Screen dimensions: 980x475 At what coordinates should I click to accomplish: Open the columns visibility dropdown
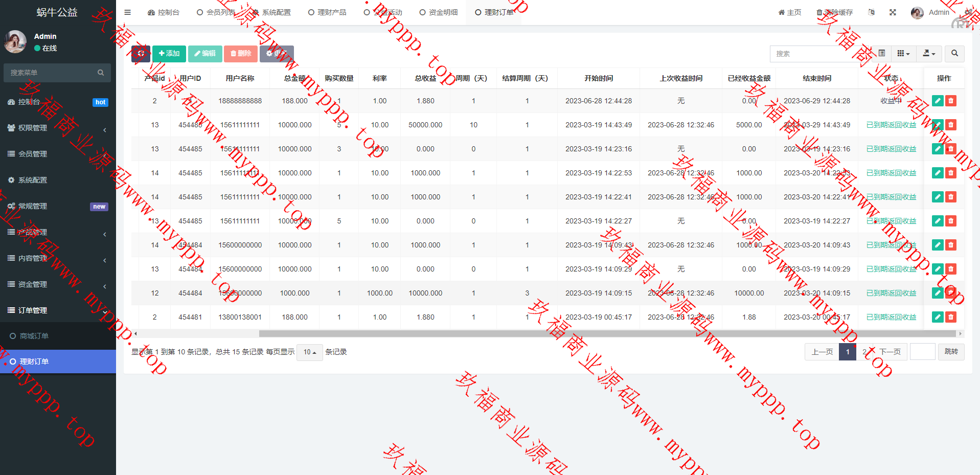(903, 54)
